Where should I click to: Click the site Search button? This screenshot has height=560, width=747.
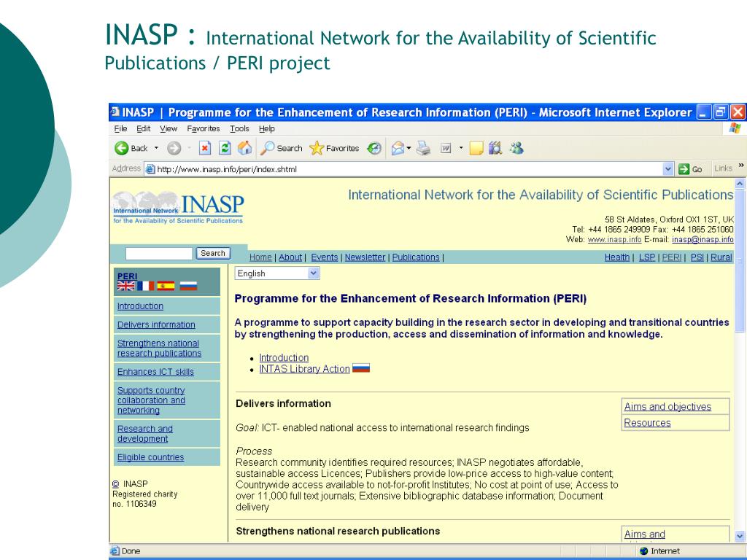(213, 253)
